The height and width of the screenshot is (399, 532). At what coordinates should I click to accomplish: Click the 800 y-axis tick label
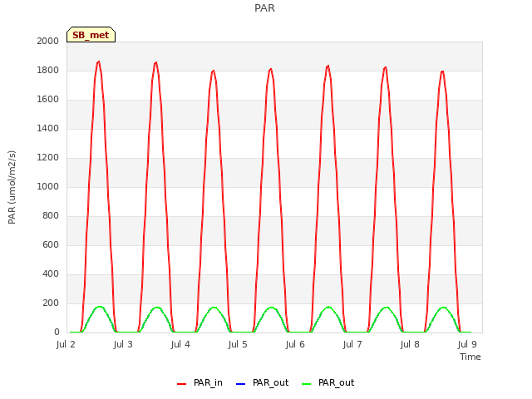(x=51, y=216)
